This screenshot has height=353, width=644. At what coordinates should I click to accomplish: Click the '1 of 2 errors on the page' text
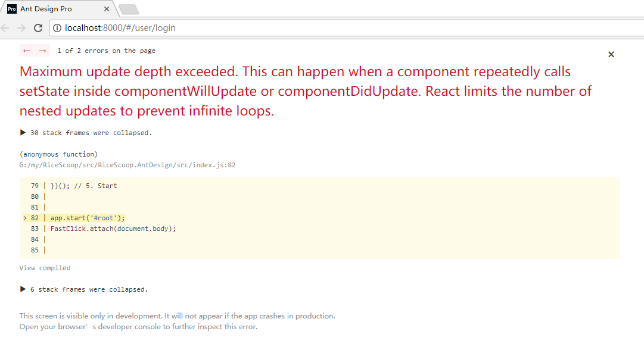107,51
